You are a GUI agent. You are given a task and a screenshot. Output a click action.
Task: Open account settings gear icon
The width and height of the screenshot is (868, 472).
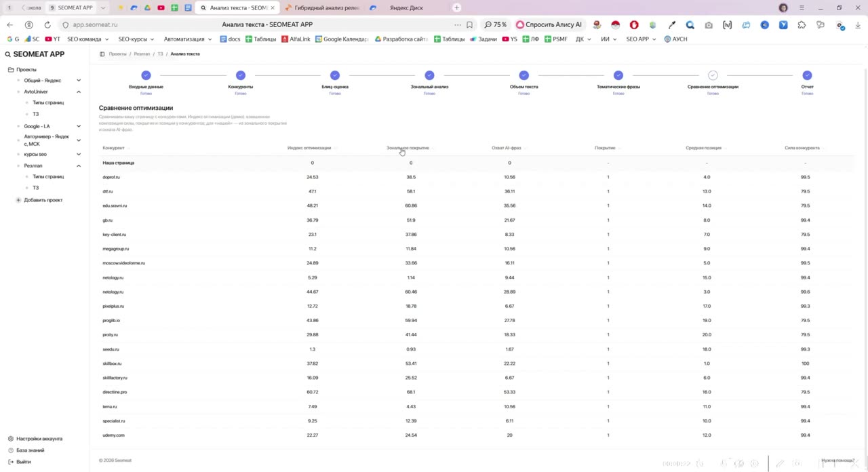point(11,439)
